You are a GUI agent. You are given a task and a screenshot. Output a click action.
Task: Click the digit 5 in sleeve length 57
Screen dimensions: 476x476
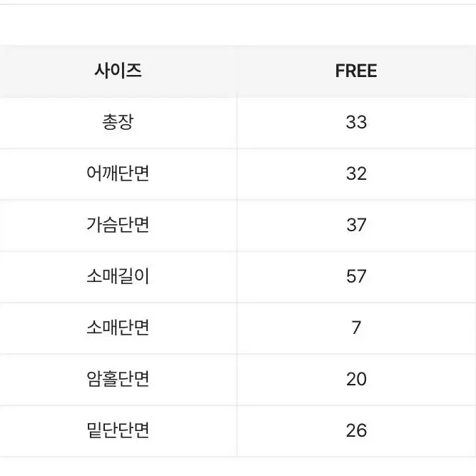[351, 276]
